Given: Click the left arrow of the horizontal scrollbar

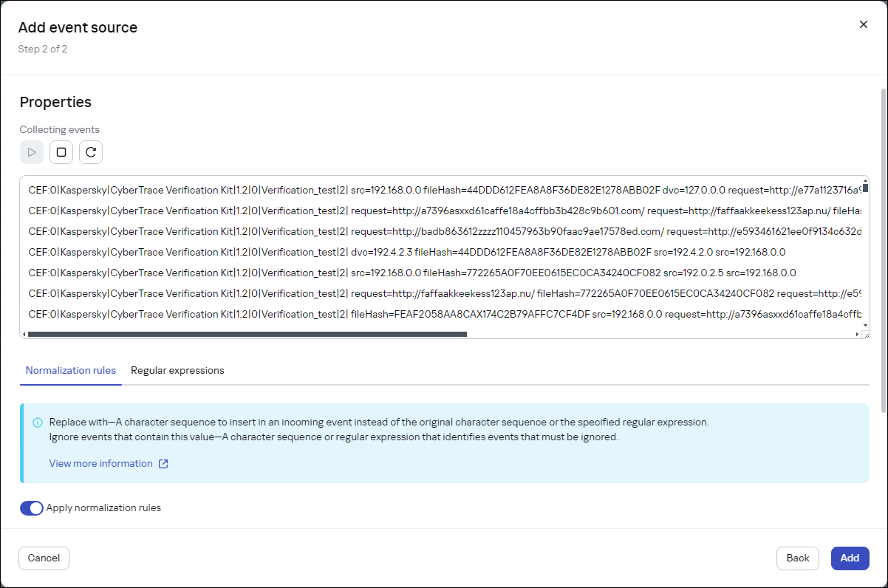Looking at the screenshot, I should 27,334.
